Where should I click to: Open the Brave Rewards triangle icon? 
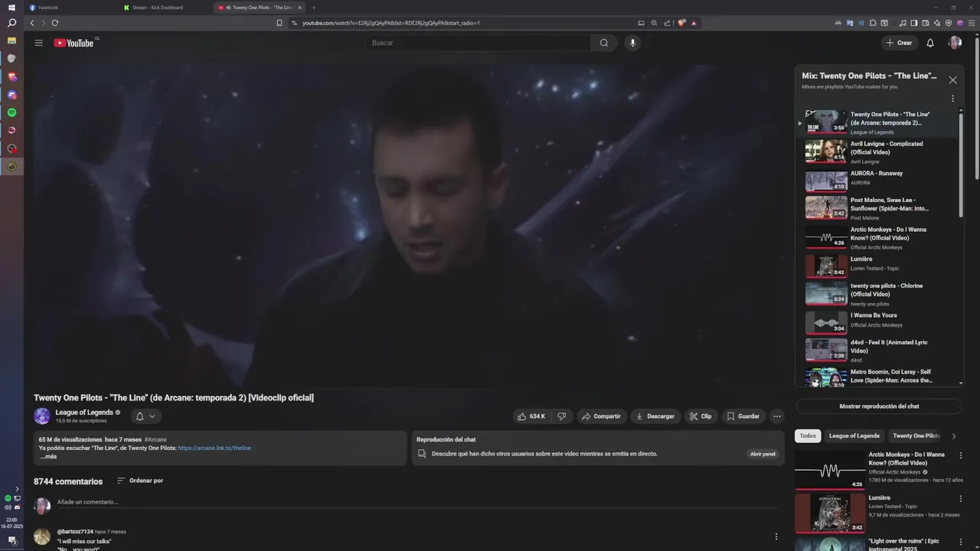[x=694, y=23]
